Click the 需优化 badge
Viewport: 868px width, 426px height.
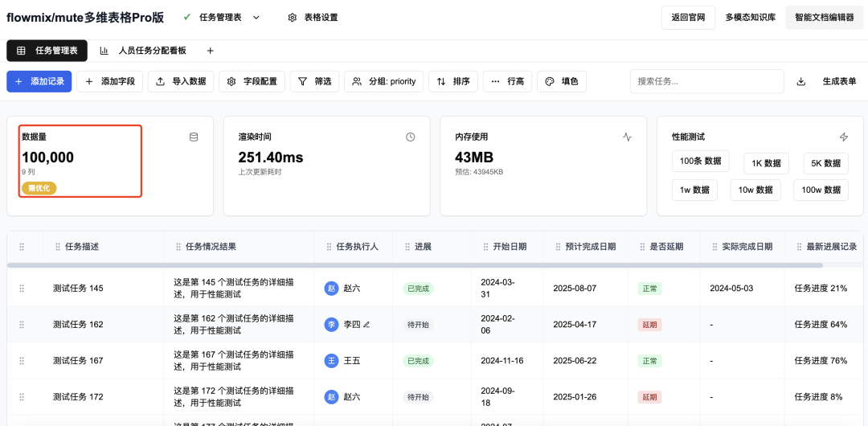point(39,188)
